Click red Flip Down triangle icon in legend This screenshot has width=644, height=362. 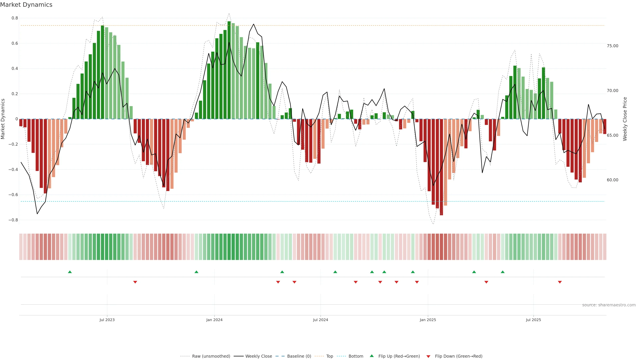tap(428, 356)
